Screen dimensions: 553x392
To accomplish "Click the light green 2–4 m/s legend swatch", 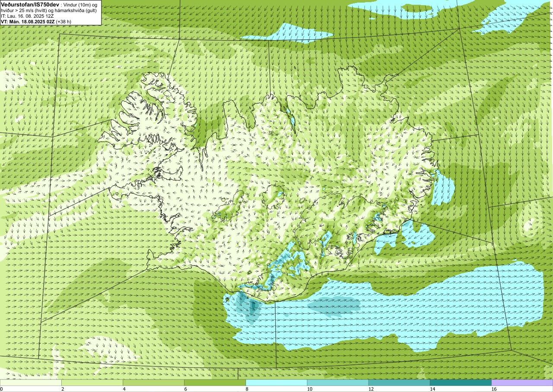I will pos(92,383).
